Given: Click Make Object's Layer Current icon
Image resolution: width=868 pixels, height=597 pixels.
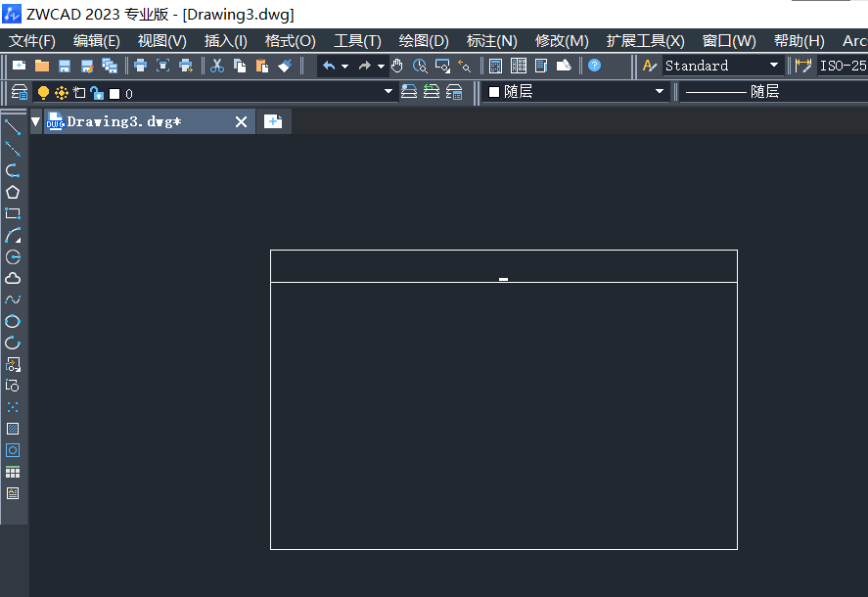Looking at the screenshot, I should click(409, 91).
